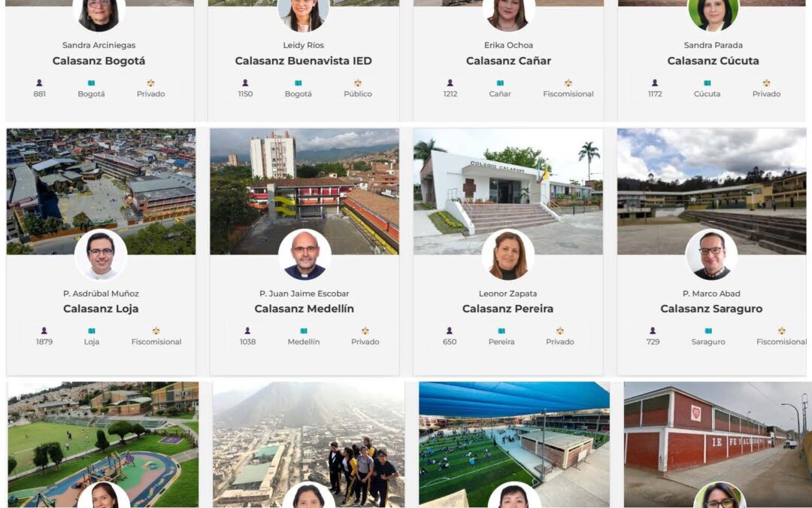
Task: Open the Calasanz Pereira school title
Action: click(507, 309)
